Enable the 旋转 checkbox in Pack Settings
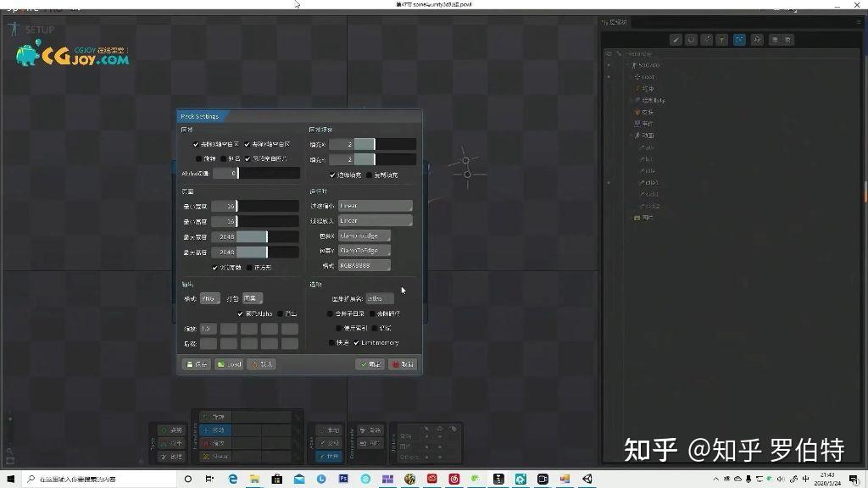Viewport: 868px width, 488px height. click(x=199, y=158)
